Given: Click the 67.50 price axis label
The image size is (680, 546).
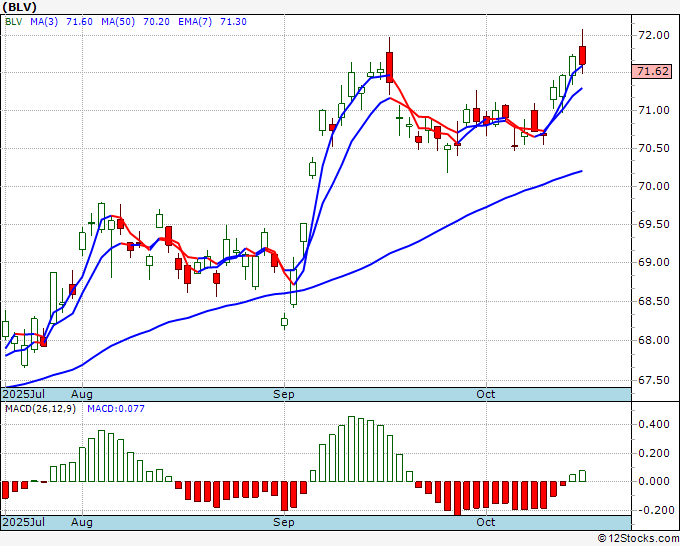Looking at the screenshot, I should (x=654, y=380).
